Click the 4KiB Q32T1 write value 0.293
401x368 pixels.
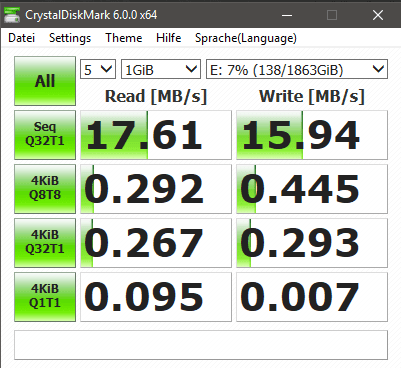312,243
